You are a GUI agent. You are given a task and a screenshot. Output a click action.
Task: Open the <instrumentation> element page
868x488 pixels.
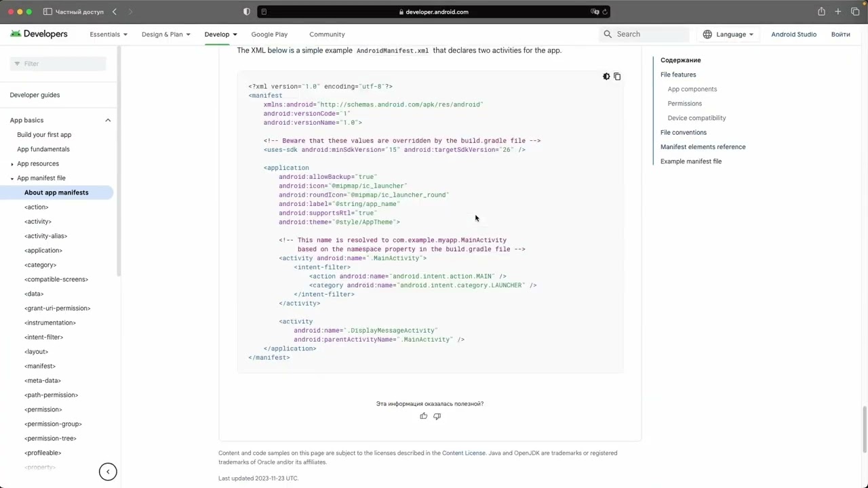pyautogui.click(x=50, y=323)
